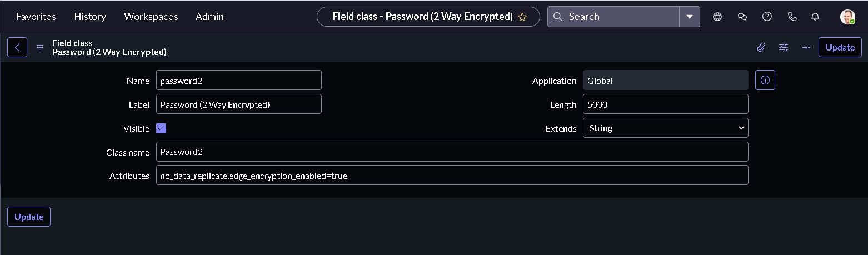Open more options ellipsis icon

coord(806,47)
